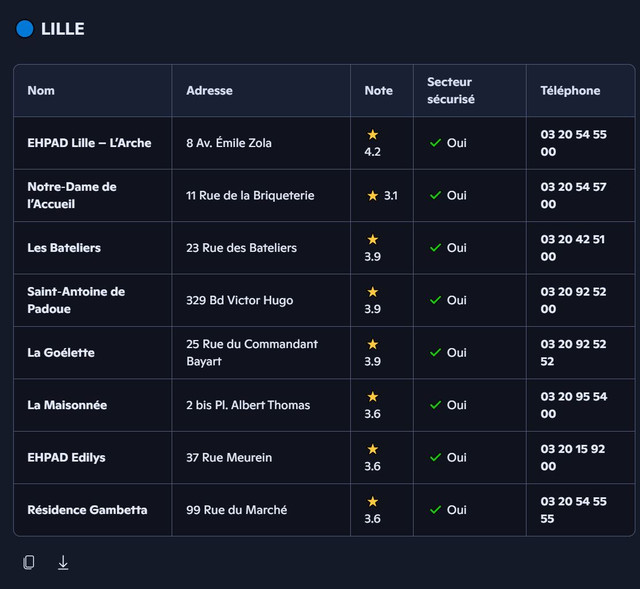Click green checkmark in Saint-Antoine de Padoue row
Image resolution: width=640 pixels, height=589 pixels.
click(x=436, y=300)
